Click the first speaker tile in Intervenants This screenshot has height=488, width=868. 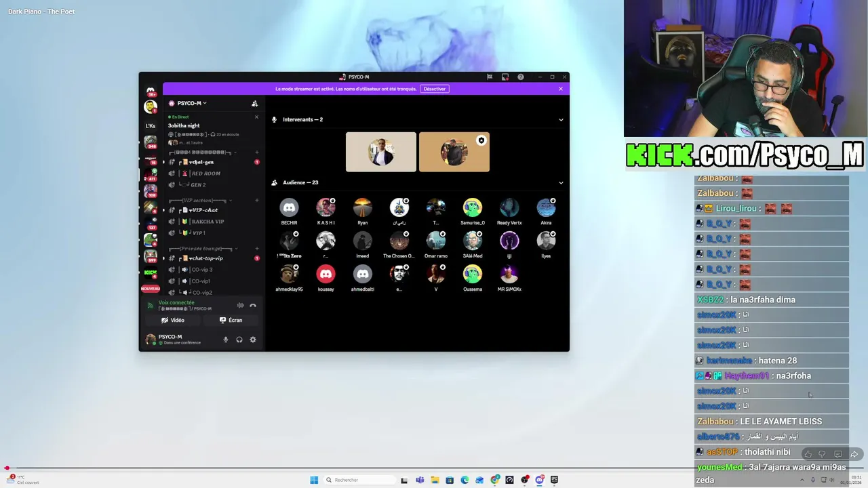(x=381, y=152)
